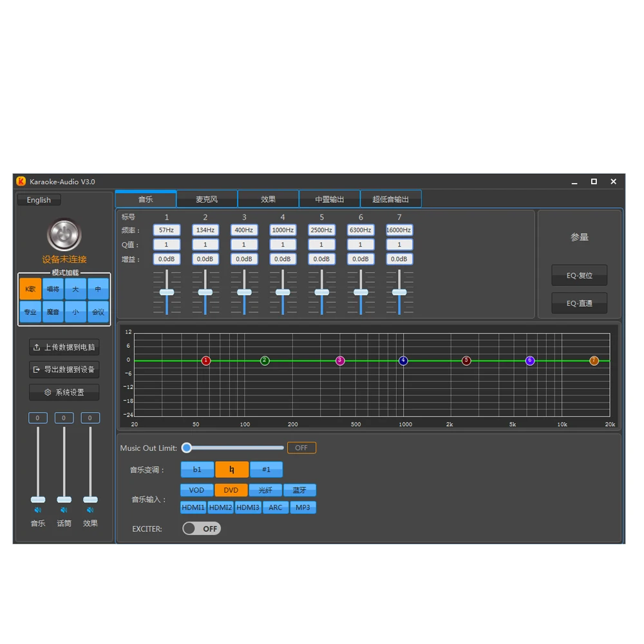644x644 pixels.
Task: Select orange EQ node 7 on graph
Action: [594, 361]
